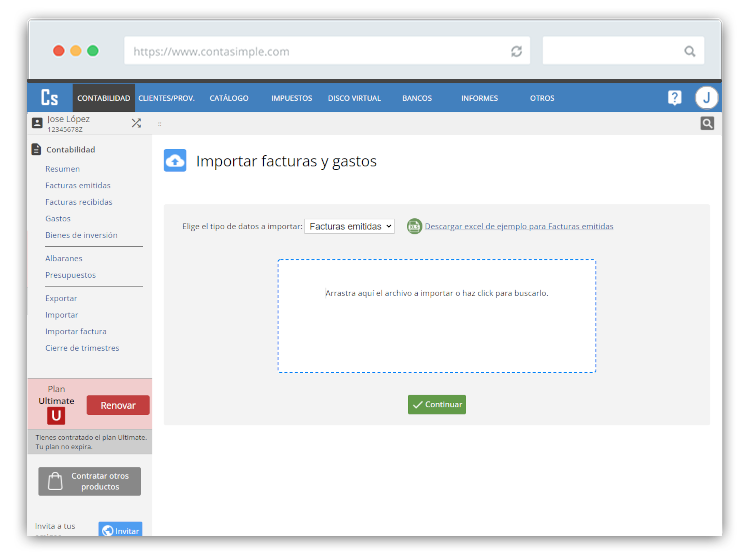This screenshot has height=552, width=750.
Task: Open the help question mark icon
Action: pyautogui.click(x=675, y=98)
